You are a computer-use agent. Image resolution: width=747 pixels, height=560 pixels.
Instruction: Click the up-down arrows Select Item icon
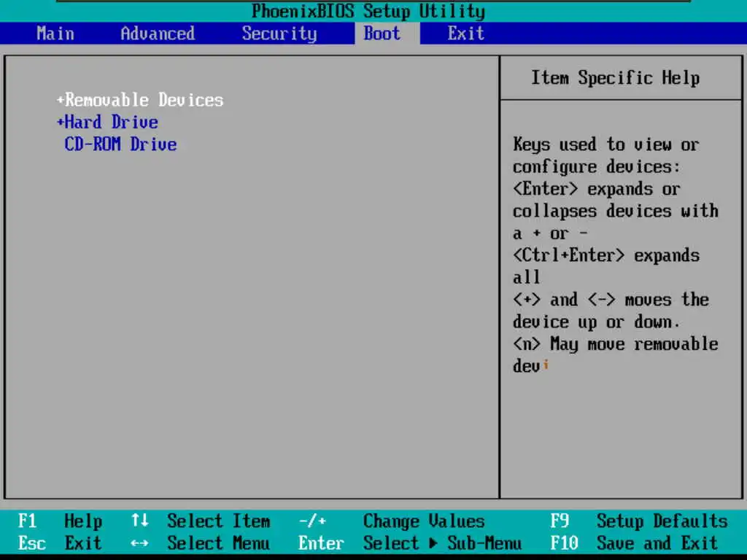point(140,520)
